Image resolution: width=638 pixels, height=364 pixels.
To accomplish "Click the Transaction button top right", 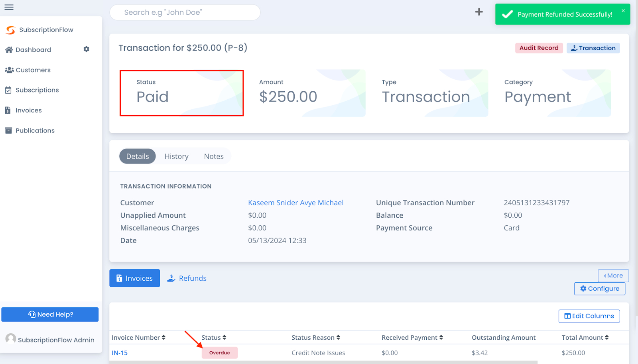I will click(x=593, y=48).
